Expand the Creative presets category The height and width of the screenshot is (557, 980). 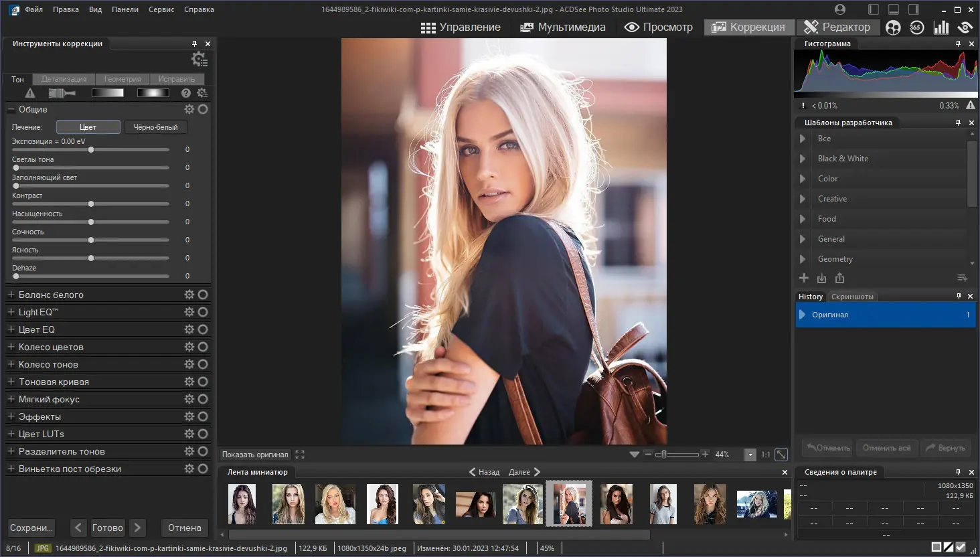(803, 199)
